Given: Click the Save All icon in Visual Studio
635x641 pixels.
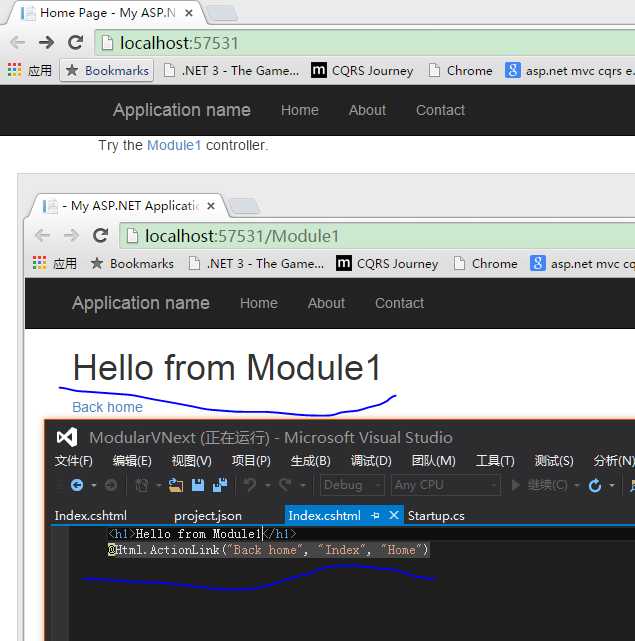Looking at the screenshot, I should pyautogui.click(x=220, y=485).
